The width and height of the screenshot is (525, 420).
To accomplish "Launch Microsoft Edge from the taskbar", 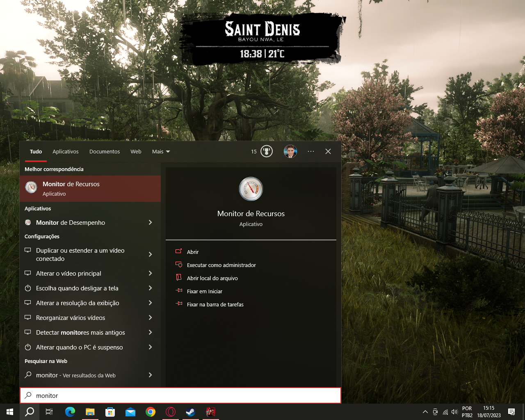I will 70,412.
